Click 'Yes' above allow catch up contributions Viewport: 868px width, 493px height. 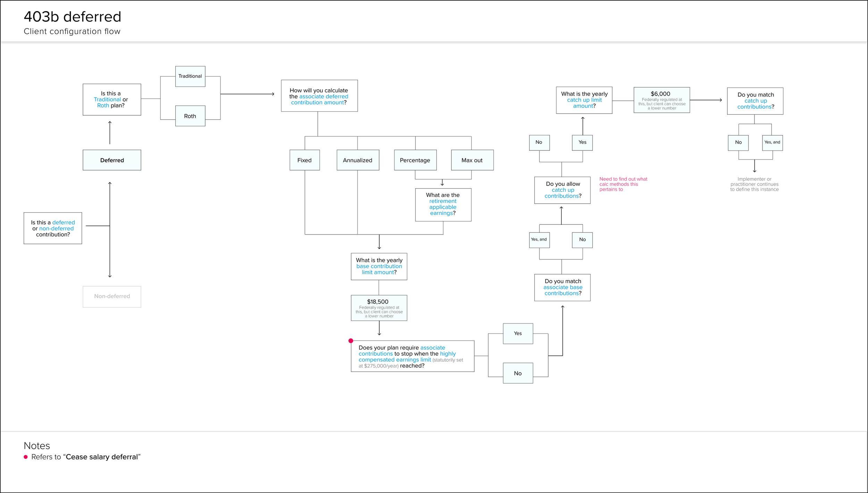click(582, 142)
